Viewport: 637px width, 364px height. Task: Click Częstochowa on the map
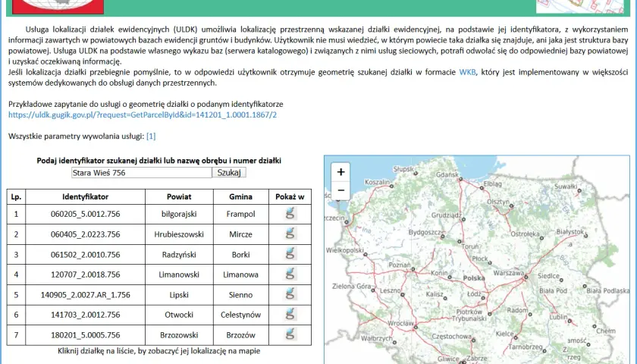point(451,337)
